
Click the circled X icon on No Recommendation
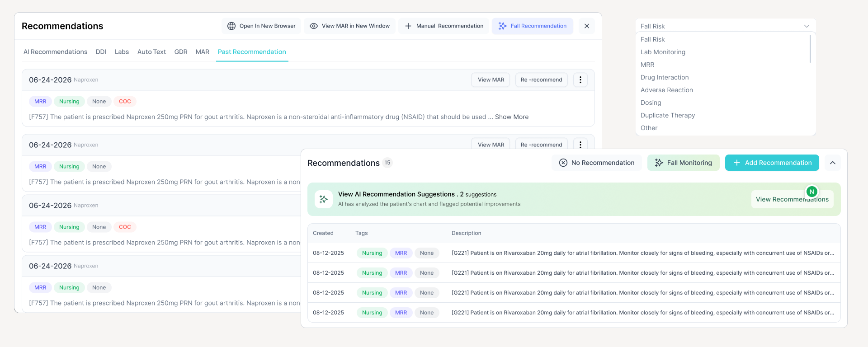[563, 163]
